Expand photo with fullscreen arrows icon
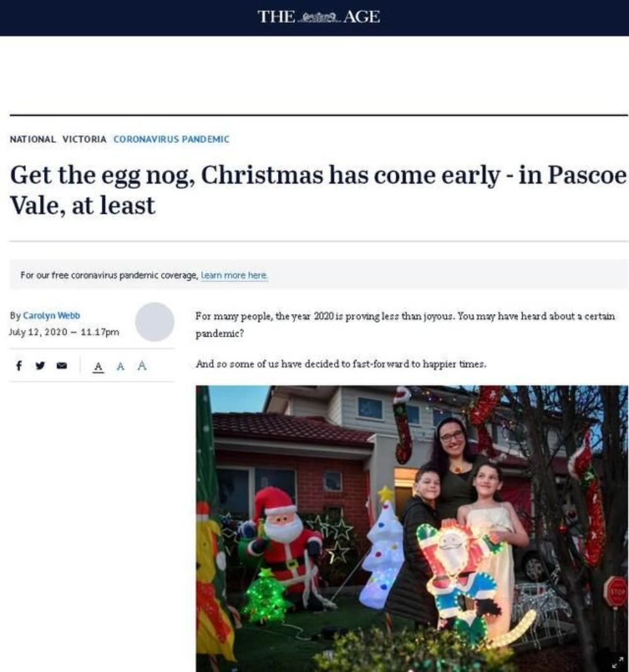 616,662
